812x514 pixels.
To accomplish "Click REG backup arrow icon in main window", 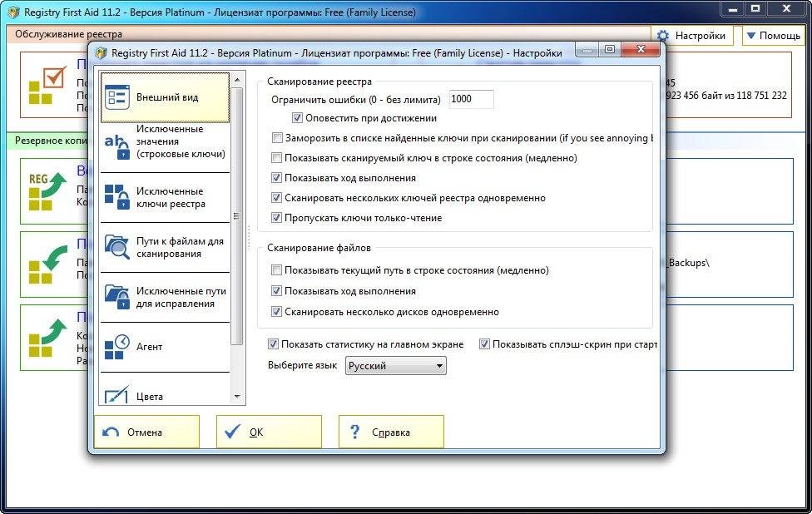I will 47,191.
